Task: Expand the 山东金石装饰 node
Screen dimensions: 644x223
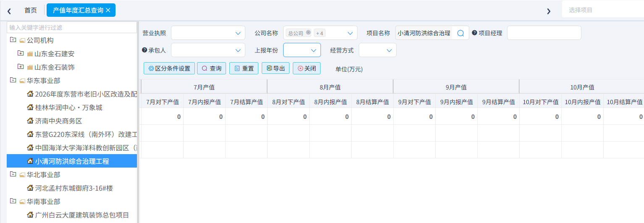Action: pyautogui.click(x=20, y=67)
